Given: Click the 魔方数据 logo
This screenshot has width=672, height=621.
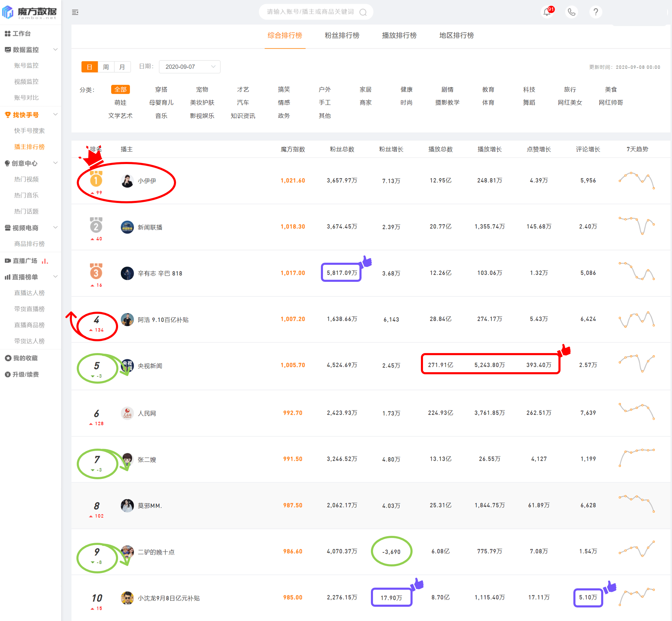Looking at the screenshot, I should (x=30, y=12).
